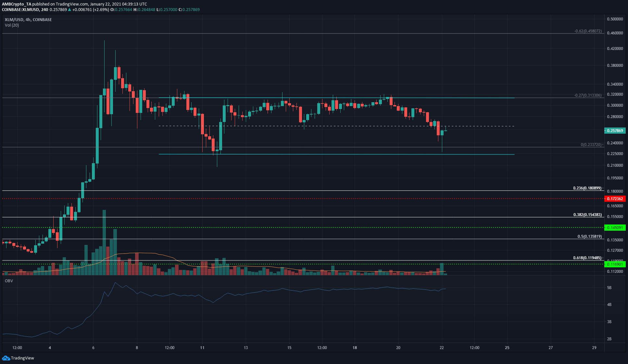Viewport: 628px width, 364px height.
Task: Click the OBV indicator label
Action: click(x=9, y=281)
